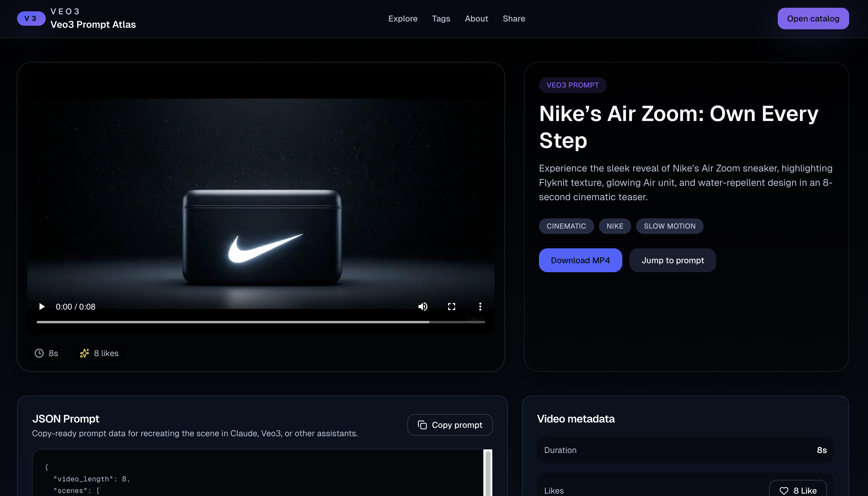
Task: Play the Nike video
Action: 42,307
